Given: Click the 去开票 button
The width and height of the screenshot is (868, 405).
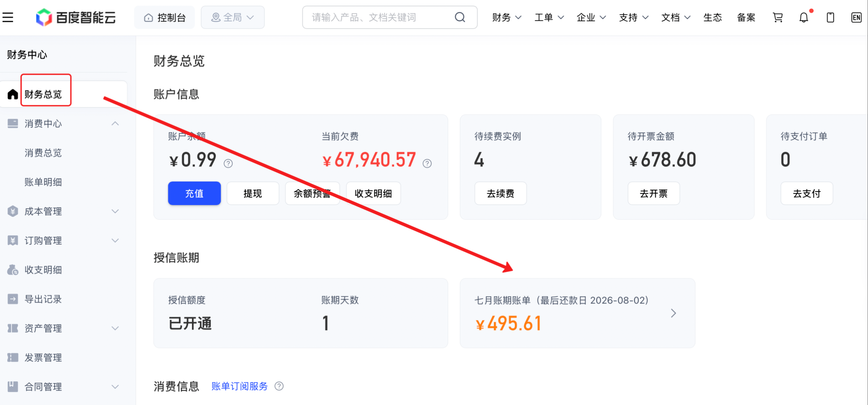Looking at the screenshot, I should 654,193.
